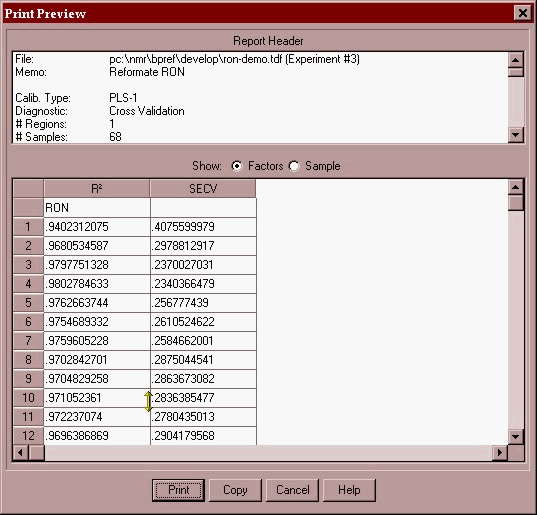
Task: Select row header 3
Action: click(x=28, y=265)
